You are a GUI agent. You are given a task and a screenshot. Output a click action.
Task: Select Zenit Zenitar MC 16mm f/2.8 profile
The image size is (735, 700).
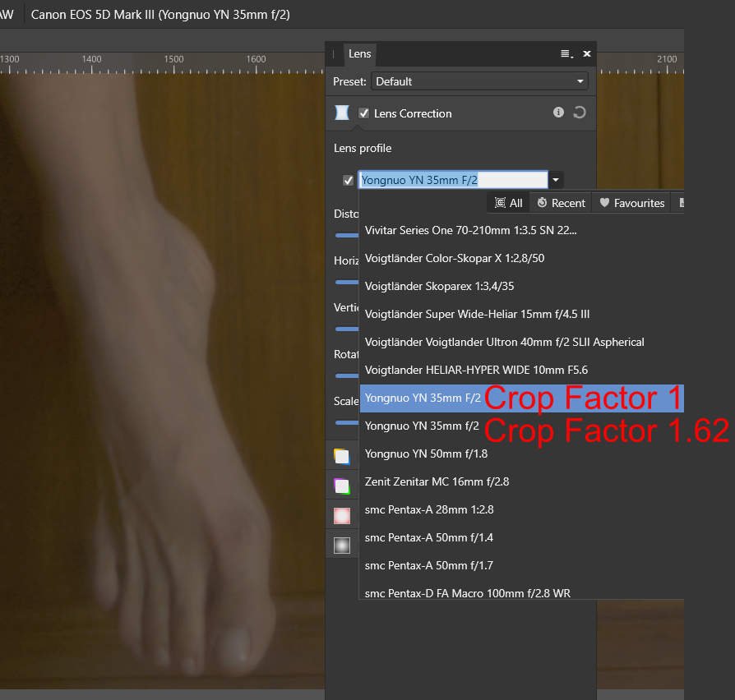point(522,481)
